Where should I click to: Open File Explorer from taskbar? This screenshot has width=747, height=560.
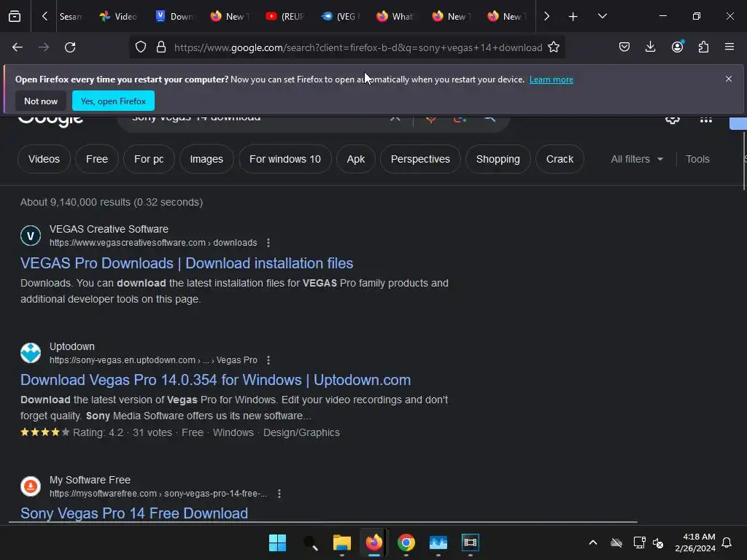(342, 542)
